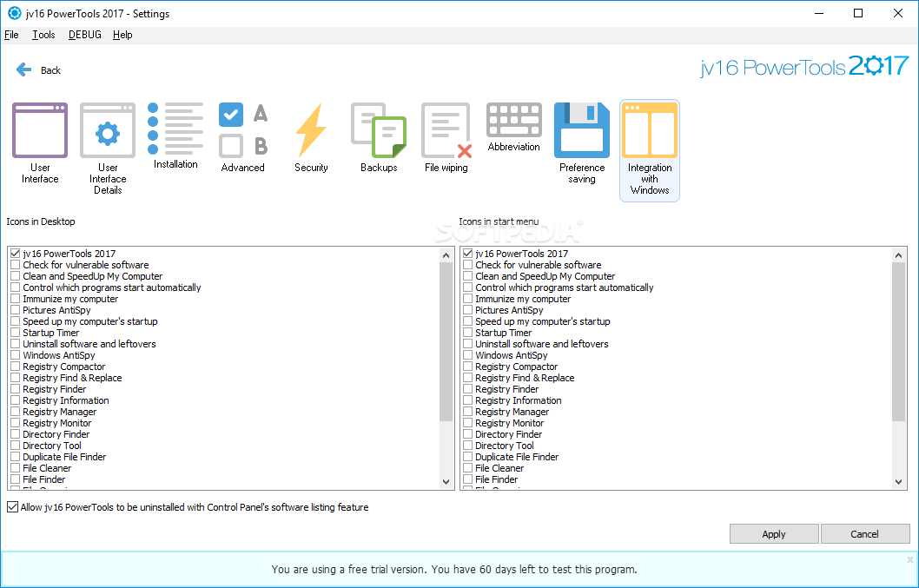This screenshot has height=588, width=919.
Task: Click start menu list scroll down arrow
Action: tap(898, 482)
